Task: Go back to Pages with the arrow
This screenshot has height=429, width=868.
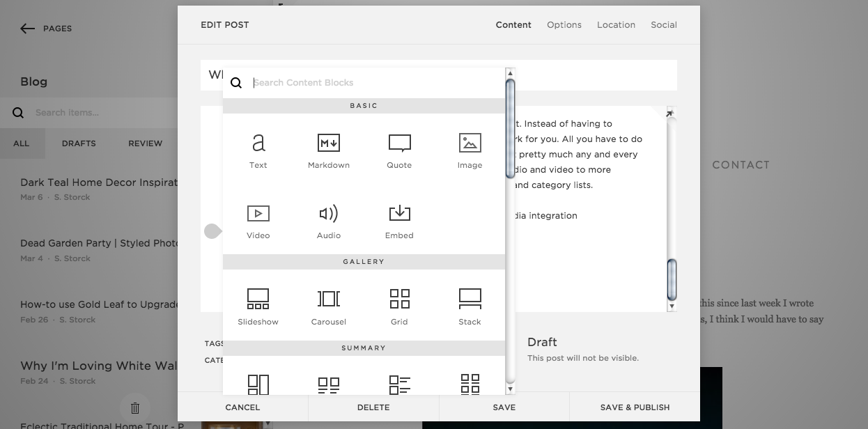Action: (27, 29)
